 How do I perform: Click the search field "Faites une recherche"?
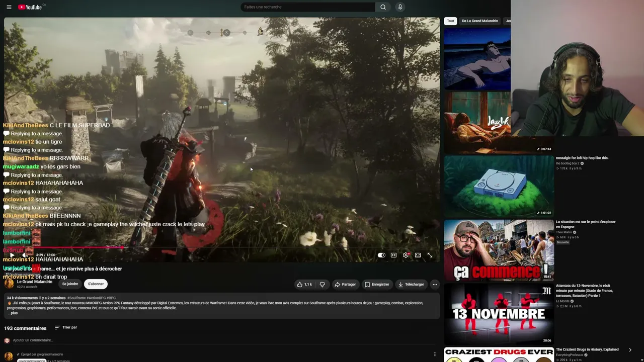pyautogui.click(x=308, y=7)
